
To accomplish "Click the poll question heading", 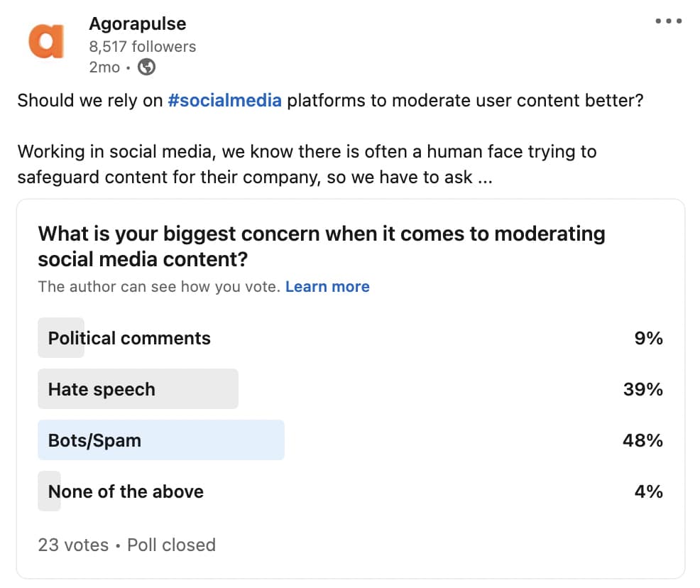I will pyautogui.click(x=322, y=246).
